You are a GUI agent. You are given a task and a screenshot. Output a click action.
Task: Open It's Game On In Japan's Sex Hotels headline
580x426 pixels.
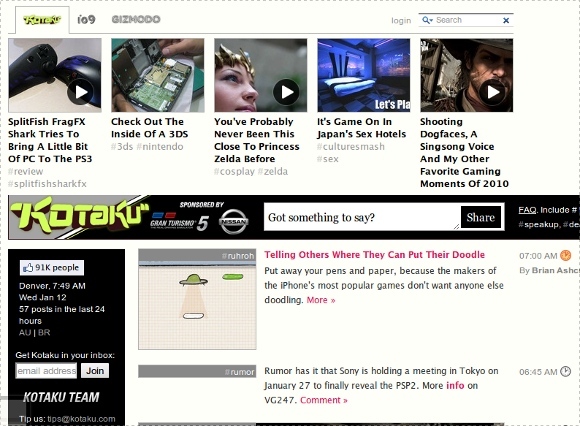tap(361, 128)
